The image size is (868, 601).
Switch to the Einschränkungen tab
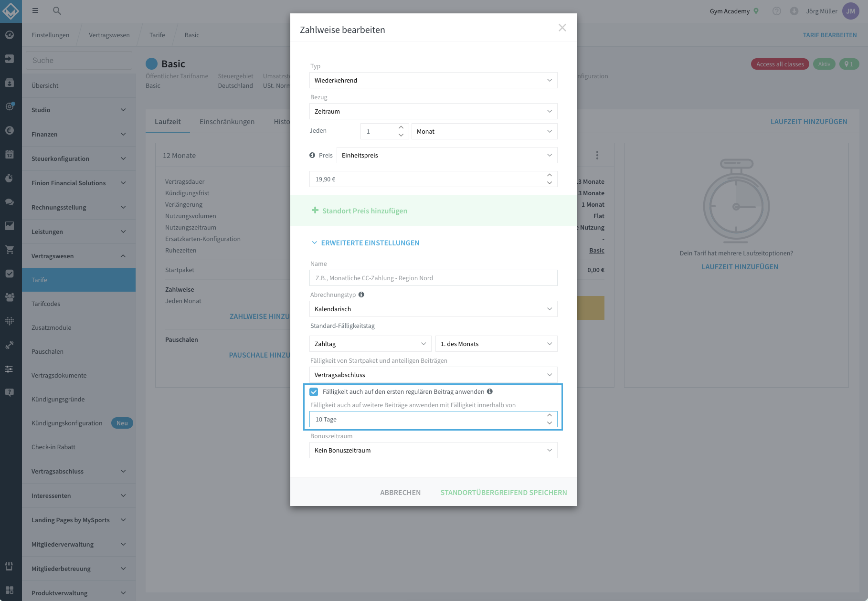click(227, 122)
